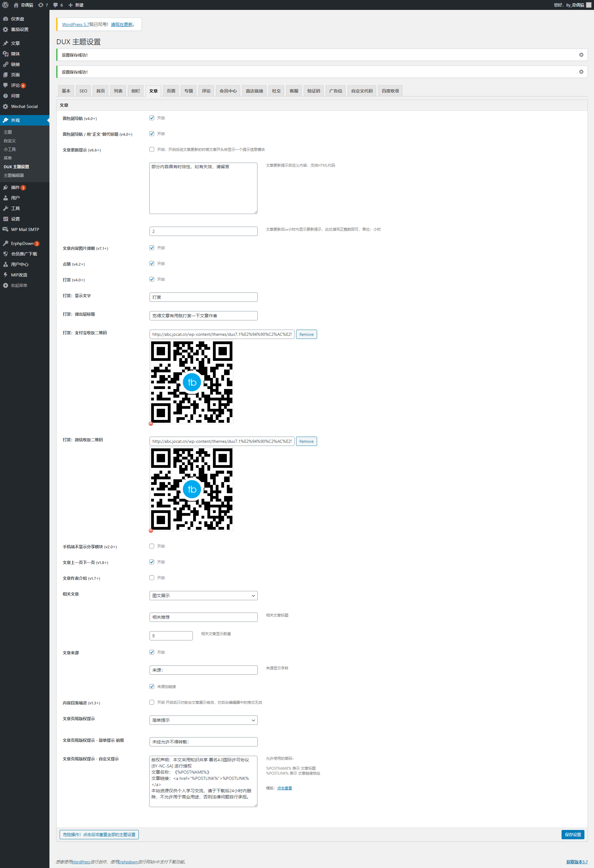Viewport: 594px width, 868px height.
Task: Enable 内容段落缩进 checkbox
Action: point(151,702)
